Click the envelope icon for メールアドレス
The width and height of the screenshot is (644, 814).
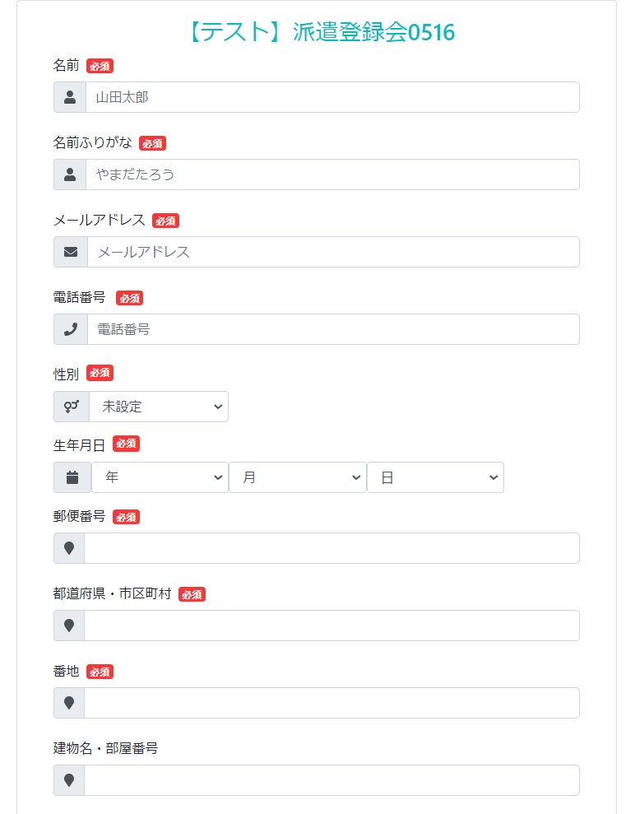(71, 252)
